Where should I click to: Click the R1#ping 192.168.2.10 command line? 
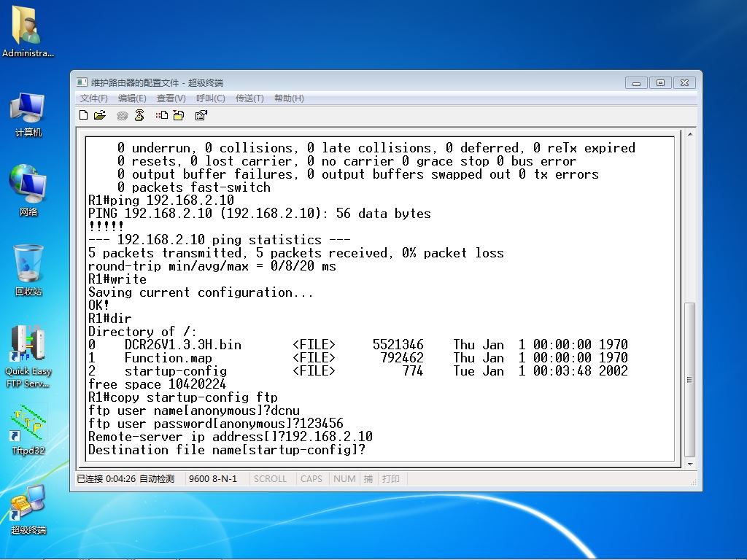click(161, 200)
